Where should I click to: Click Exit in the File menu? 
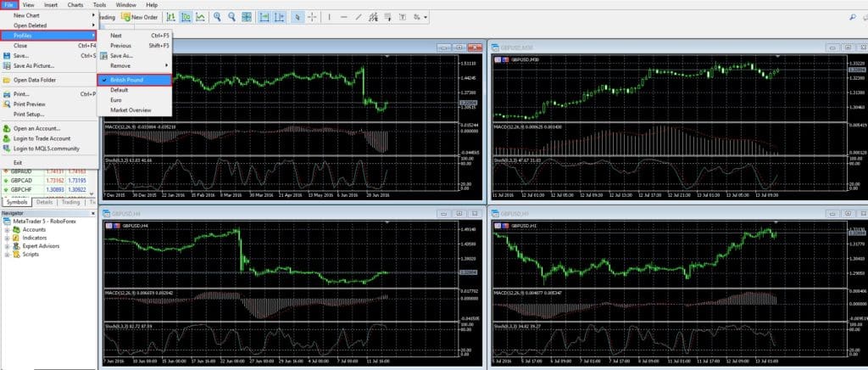(49, 163)
